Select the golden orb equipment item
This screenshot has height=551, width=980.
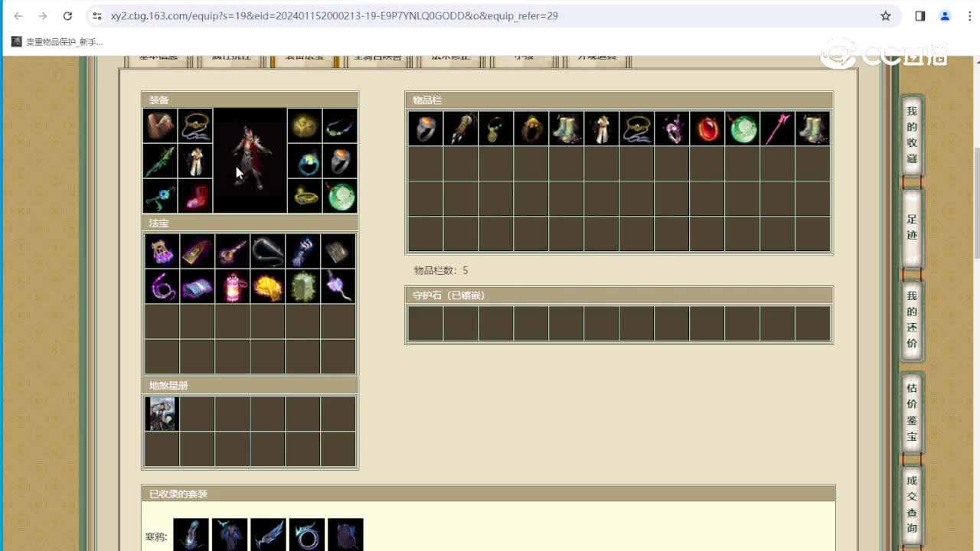[305, 126]
